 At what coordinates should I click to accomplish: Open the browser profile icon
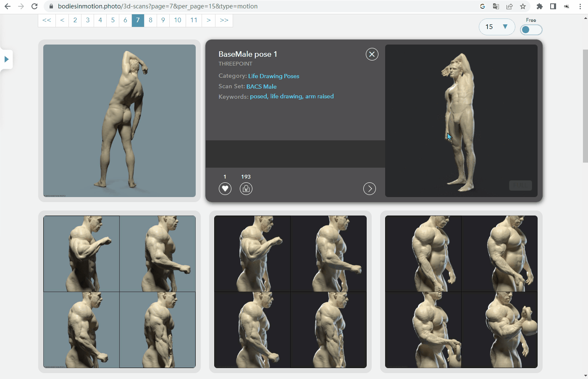(567, 6)
